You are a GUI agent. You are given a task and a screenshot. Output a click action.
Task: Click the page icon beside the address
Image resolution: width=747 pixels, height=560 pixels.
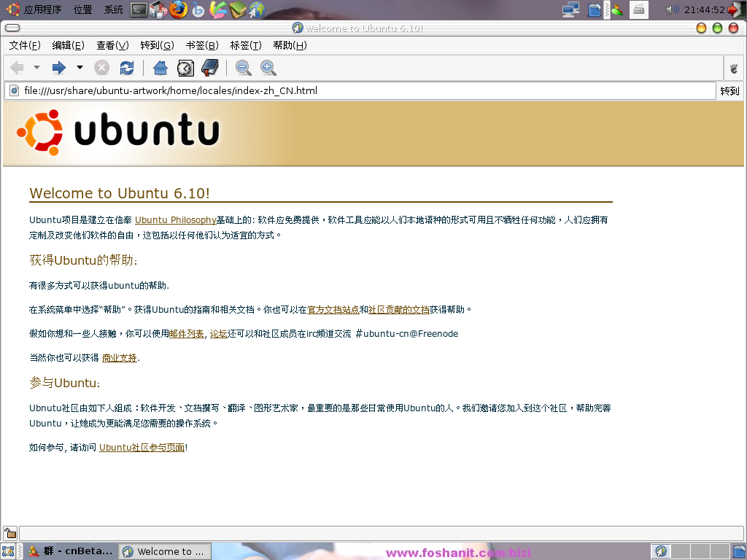pyautogui.click(x=15, y=90)
